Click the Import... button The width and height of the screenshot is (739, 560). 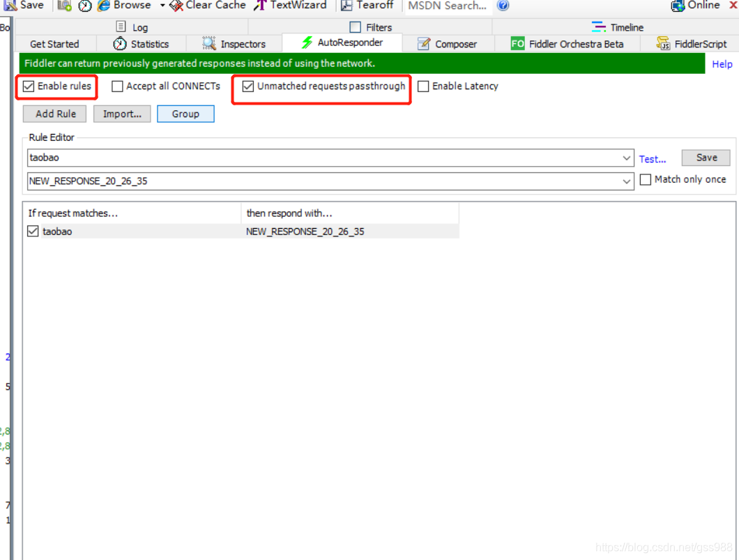(122, 114)
